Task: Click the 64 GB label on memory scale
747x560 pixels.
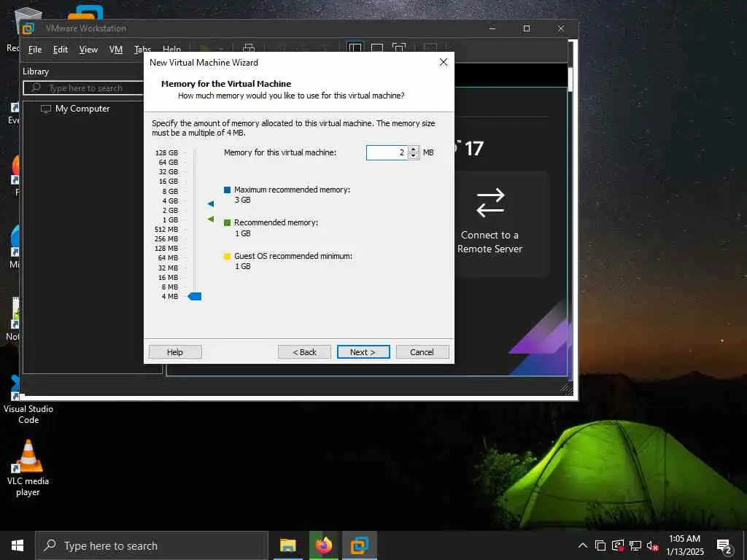Action: pyautogui.click(x=169, y=163)
